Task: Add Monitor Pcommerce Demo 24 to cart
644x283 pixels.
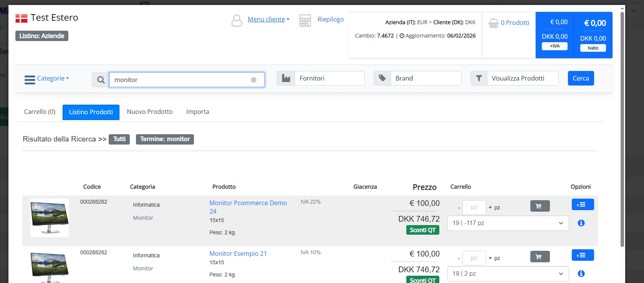Action: (x=540, y=206)
